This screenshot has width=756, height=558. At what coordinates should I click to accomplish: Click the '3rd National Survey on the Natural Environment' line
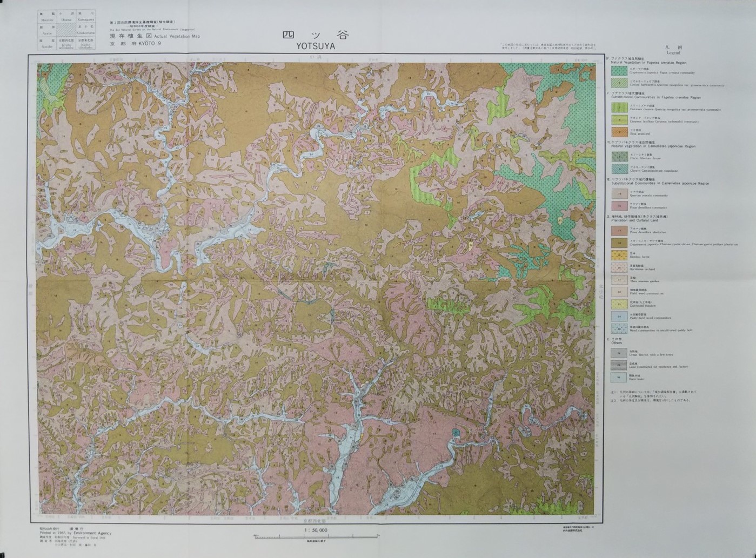(152, 30)
